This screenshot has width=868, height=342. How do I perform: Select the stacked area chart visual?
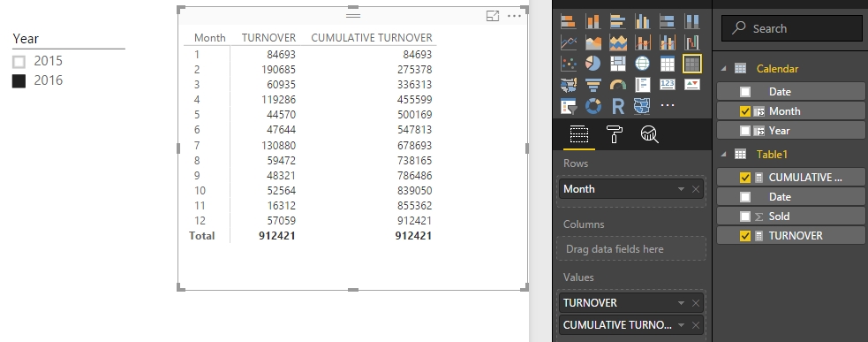tap(618, 42)
